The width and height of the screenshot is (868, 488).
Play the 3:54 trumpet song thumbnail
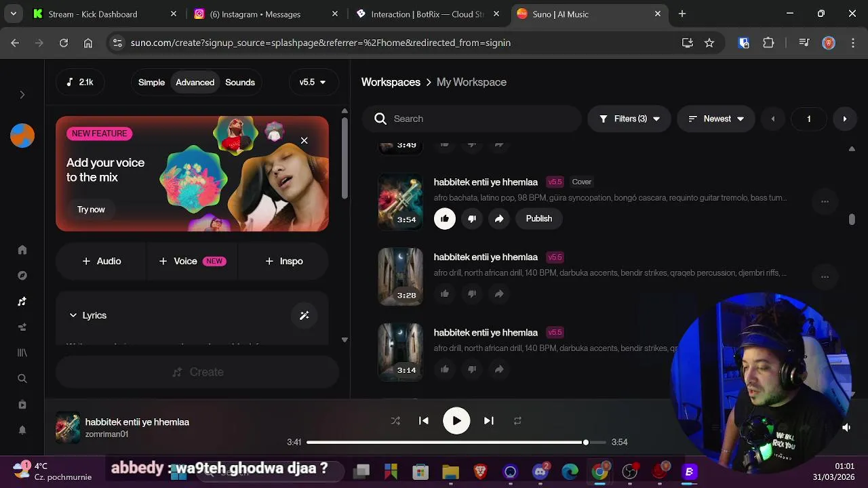(400, 201)
